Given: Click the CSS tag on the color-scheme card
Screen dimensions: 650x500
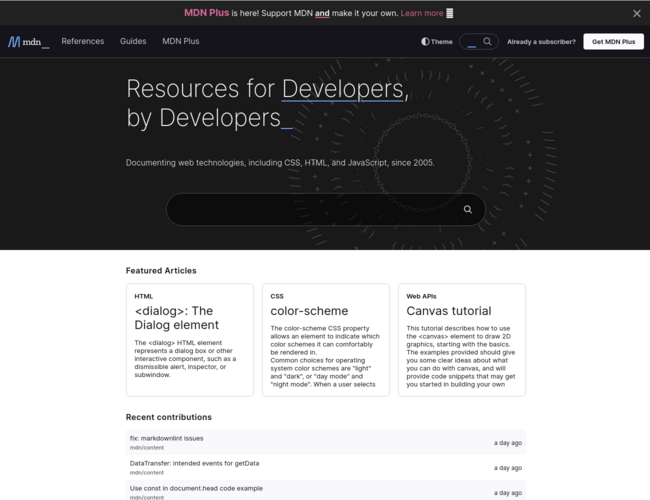Looking at the screenshot, I should click(x=277, y=296).
